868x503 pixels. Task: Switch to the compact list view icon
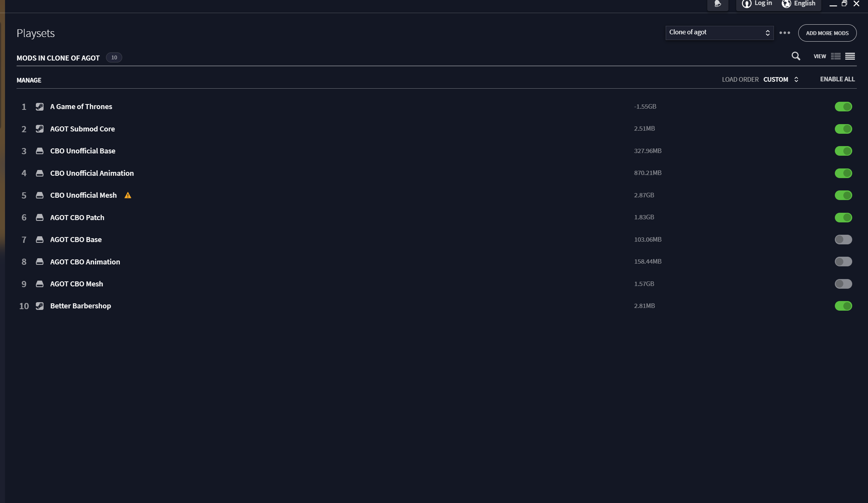[x=850, y=56]
